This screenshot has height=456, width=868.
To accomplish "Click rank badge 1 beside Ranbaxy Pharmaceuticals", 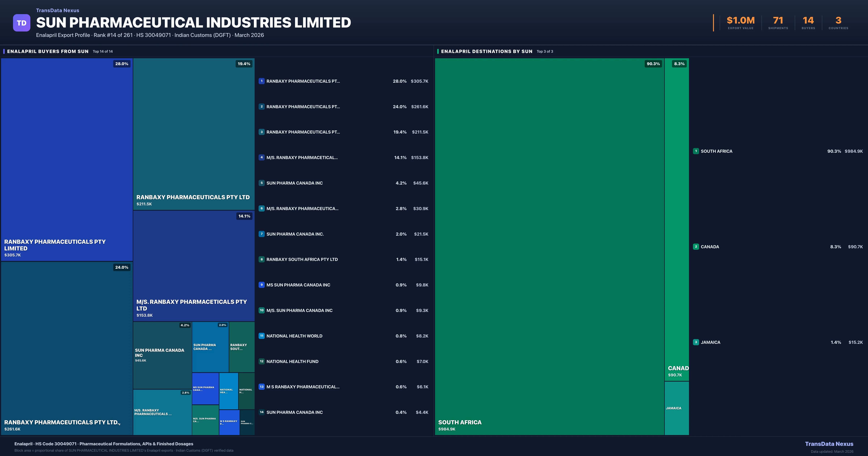I will pyautogui.click(x=261, y=81).
